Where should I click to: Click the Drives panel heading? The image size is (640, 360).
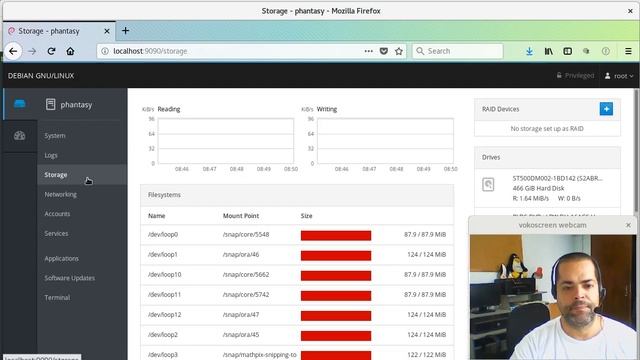tap(491, 158)
